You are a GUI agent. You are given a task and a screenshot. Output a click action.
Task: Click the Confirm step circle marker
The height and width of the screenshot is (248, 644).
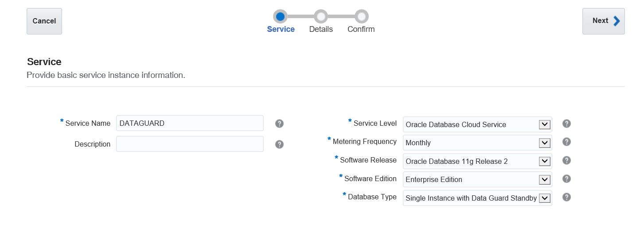tap(362, 17)
